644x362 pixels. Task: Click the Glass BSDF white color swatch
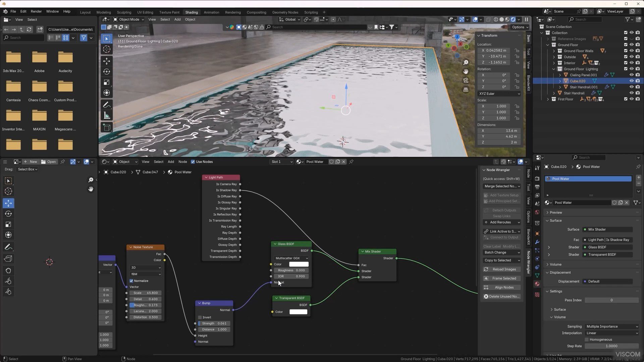(x=299, y=264)
